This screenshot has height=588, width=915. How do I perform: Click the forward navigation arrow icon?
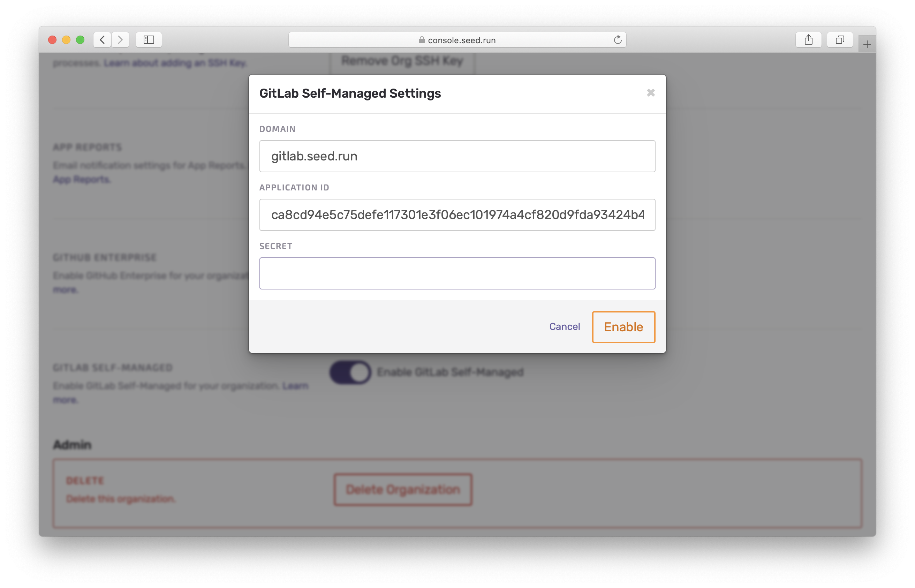pos(121,40)
